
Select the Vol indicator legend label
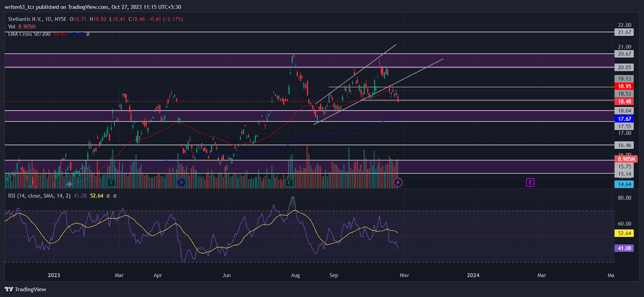coord(12,27)
